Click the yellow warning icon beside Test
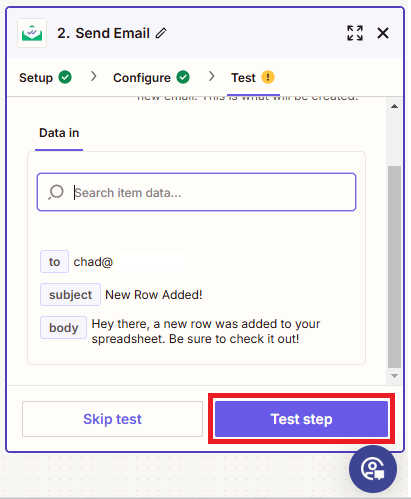 pos(268,77)
